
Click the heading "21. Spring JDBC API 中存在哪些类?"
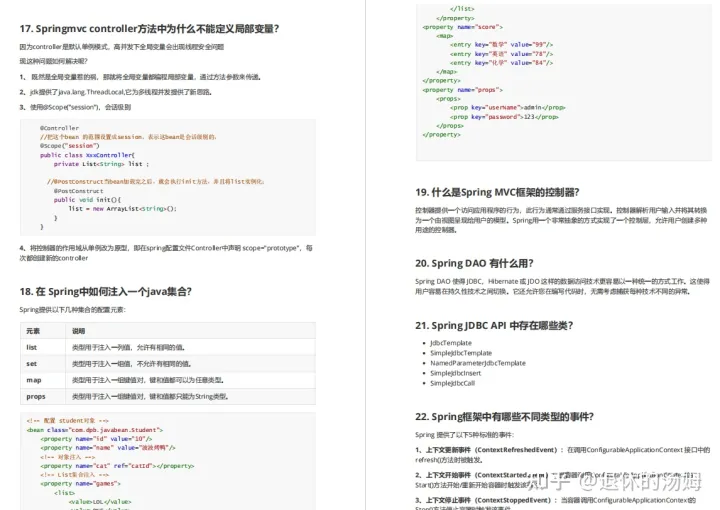(494, 325)
